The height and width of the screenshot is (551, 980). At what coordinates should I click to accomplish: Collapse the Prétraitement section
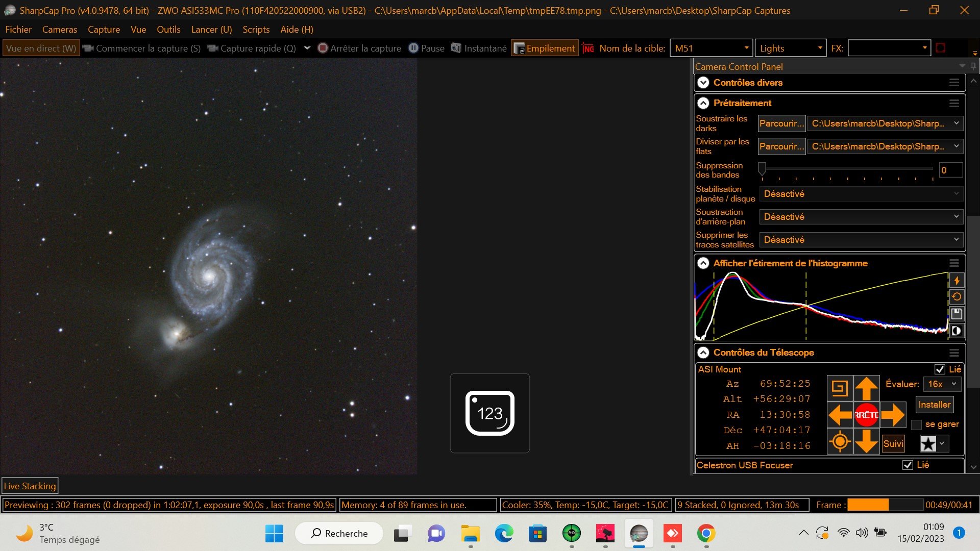703,103
